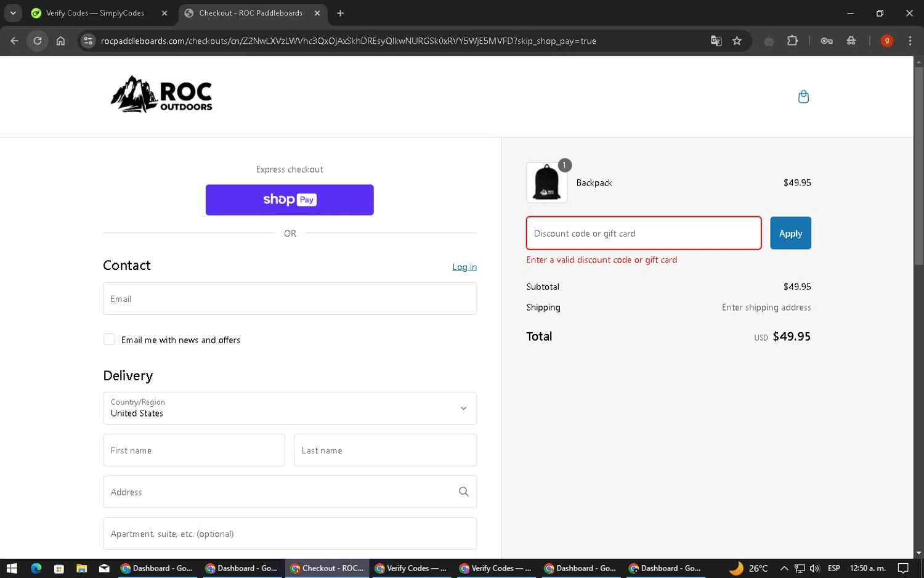Click the ESP language indicator
Viewport: 924px width, 578px height.
834,568
